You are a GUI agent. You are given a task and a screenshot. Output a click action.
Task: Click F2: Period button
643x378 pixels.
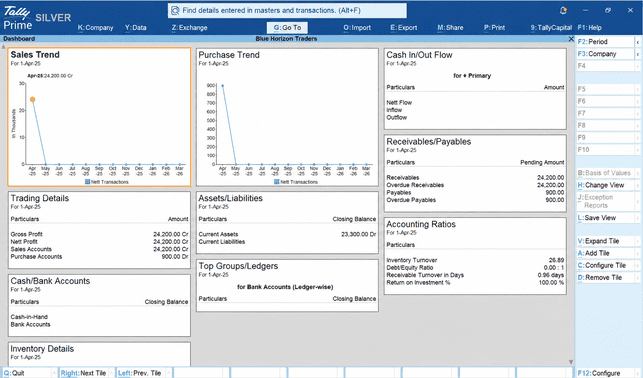point(605,42)
